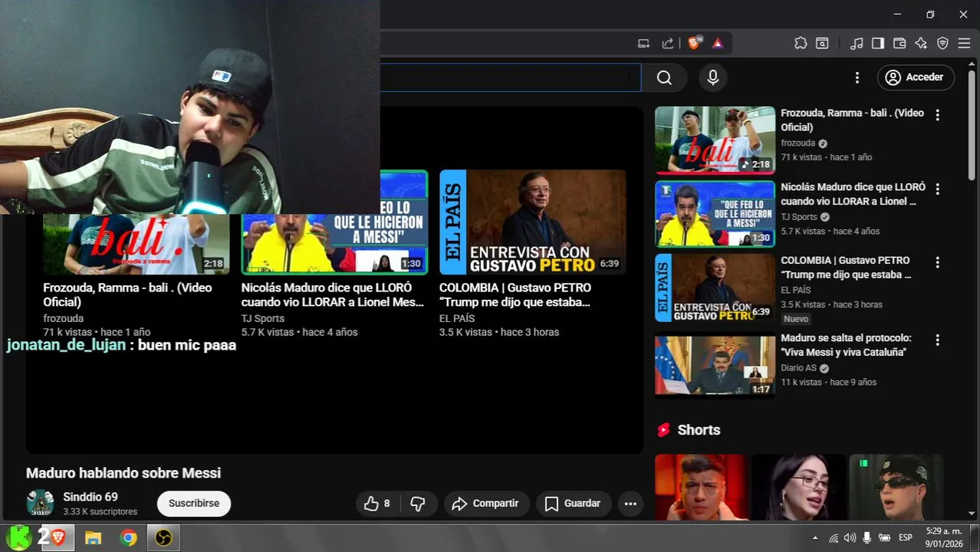Click the TJ Sports channel in sidebar
This screenshot has width=980, height=552.
(799, 217)
